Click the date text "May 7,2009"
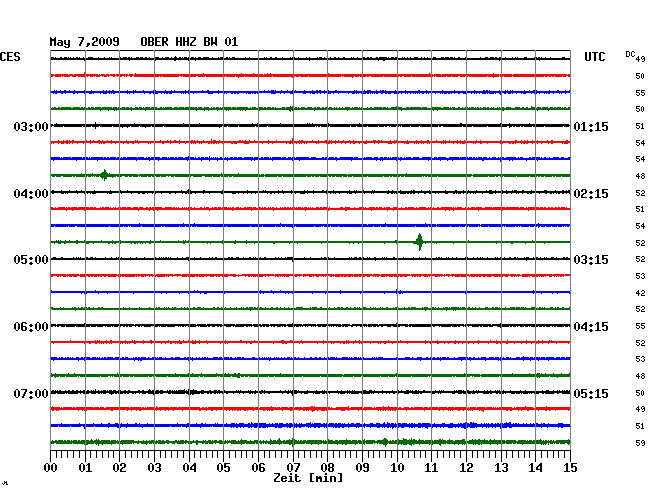This screenshot has width=650, height=494. click(84, 42)
